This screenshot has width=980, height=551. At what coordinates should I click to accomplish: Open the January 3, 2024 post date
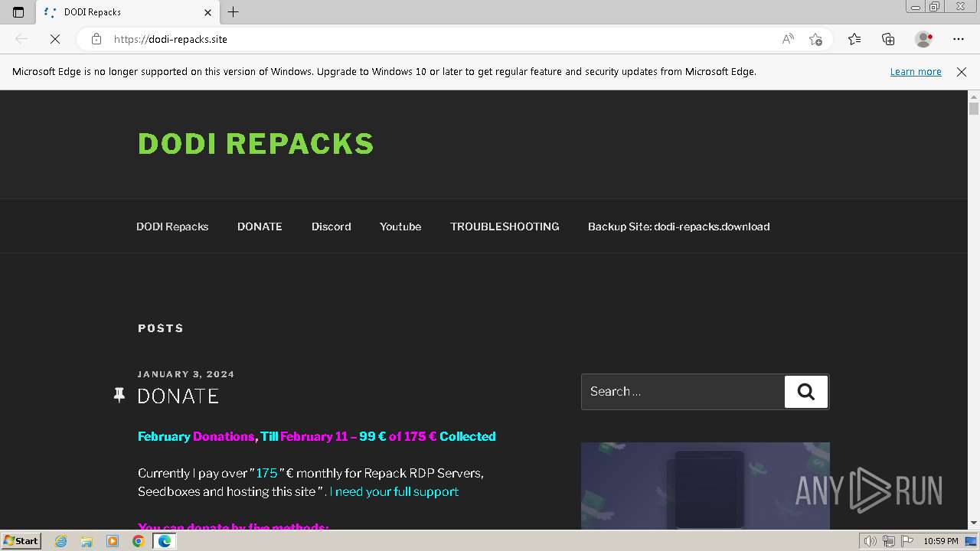186,374
